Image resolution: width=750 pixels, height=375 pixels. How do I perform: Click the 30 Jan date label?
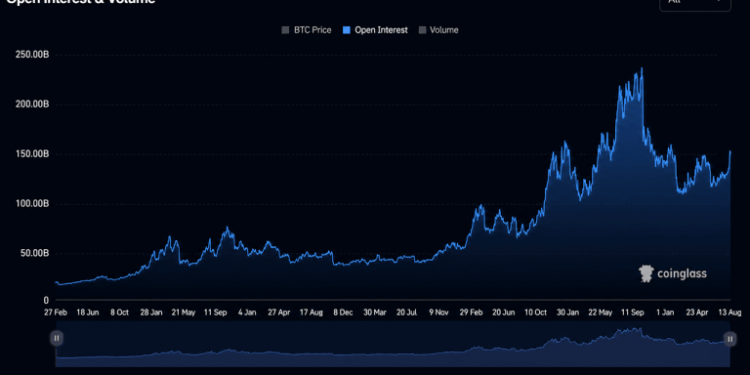pyautogui.click(x=567, y=312)
